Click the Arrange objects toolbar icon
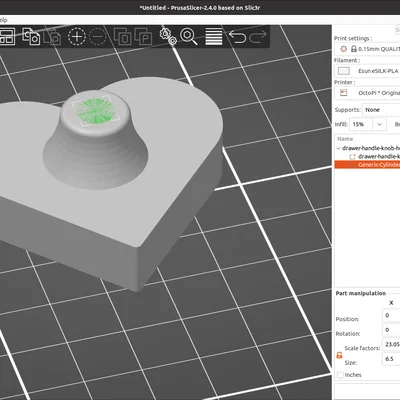The height and width of the screenshot is (400, 400). click(7, 36)
